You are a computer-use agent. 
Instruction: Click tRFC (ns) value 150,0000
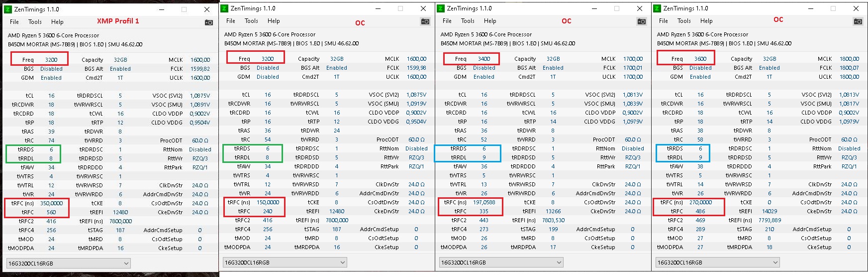[268, 202]
